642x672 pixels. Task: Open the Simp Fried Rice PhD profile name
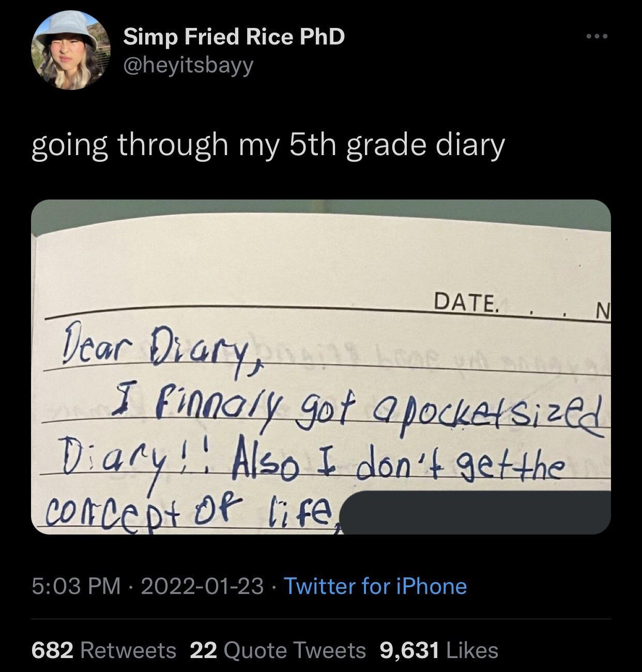(x=234, y=37)
